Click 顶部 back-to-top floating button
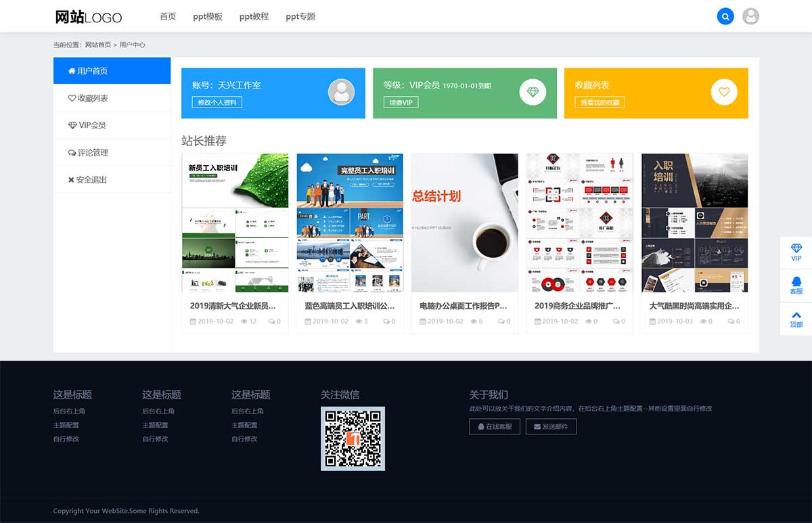The height and width of the screenshot is (523, 812). tap(796, 319)
